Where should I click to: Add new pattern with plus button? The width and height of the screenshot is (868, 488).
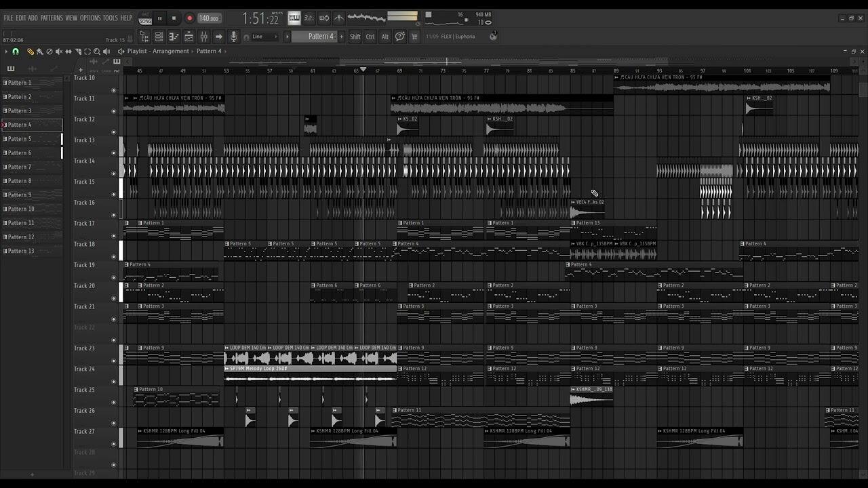[341, 37]
